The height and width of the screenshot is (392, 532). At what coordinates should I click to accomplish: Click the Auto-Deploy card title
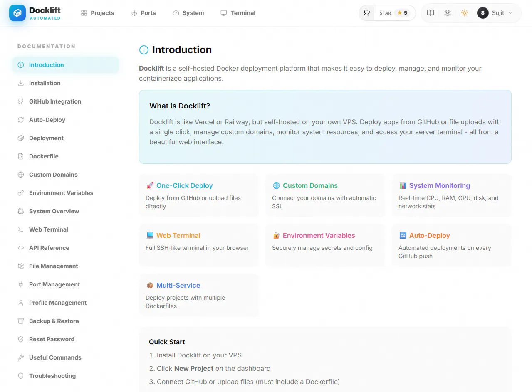click(x=430, y=235)
